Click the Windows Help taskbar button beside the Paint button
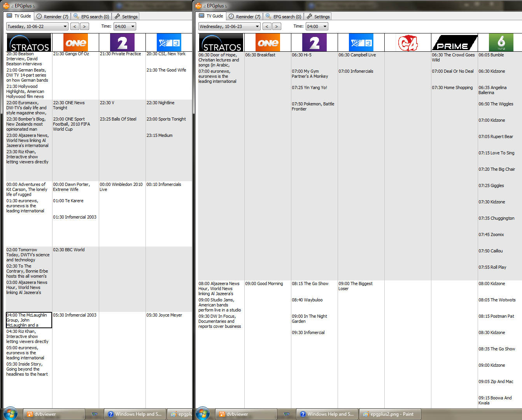 pyautogui.click(x=327, y=414)
